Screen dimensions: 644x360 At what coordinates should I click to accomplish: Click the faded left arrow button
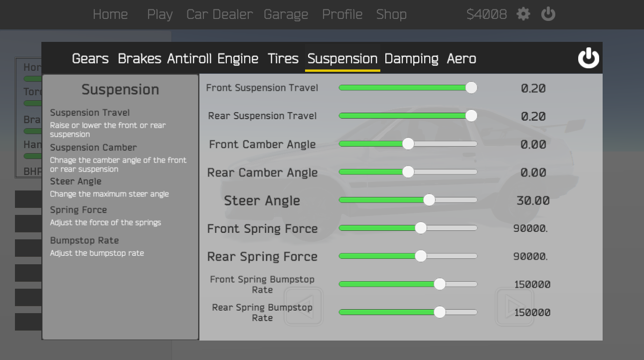(x=304, y=307)
